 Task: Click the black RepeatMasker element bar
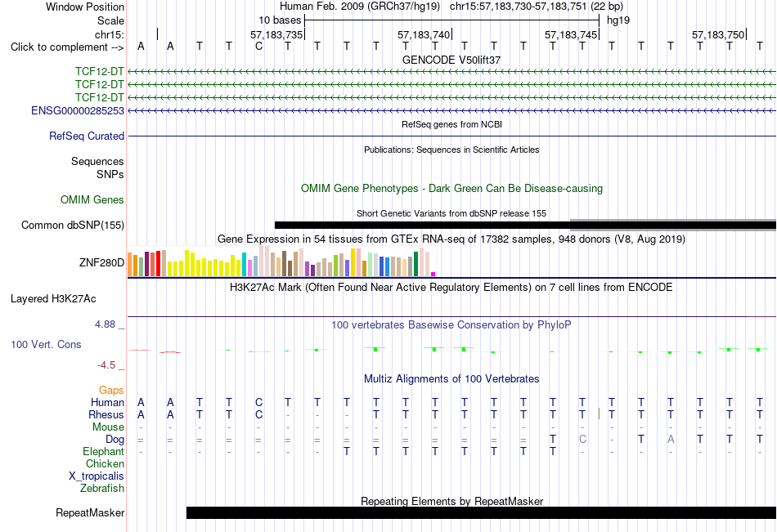point(481,512)
